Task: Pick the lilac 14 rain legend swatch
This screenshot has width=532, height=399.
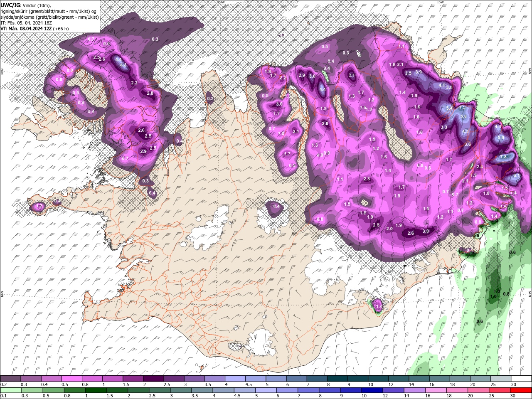Action: tap(415, 390)
